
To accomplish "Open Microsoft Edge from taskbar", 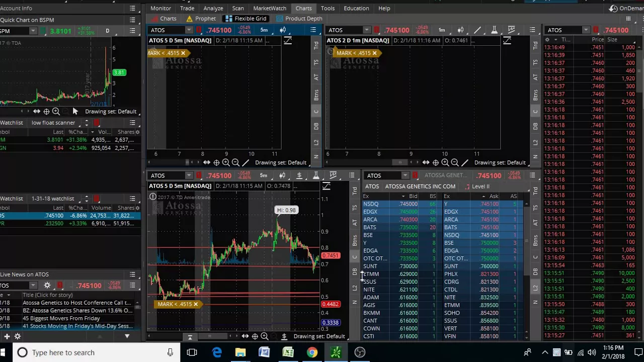I will (x=217, y=352).
